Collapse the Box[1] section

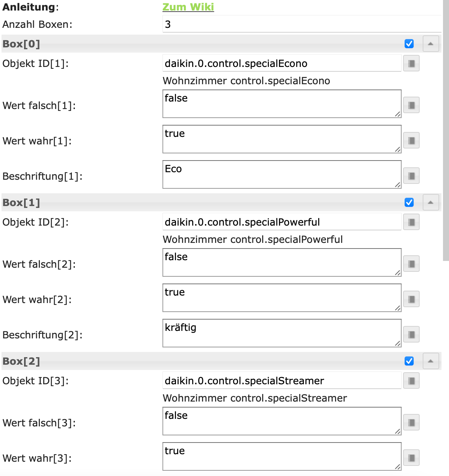pos(431,203)
